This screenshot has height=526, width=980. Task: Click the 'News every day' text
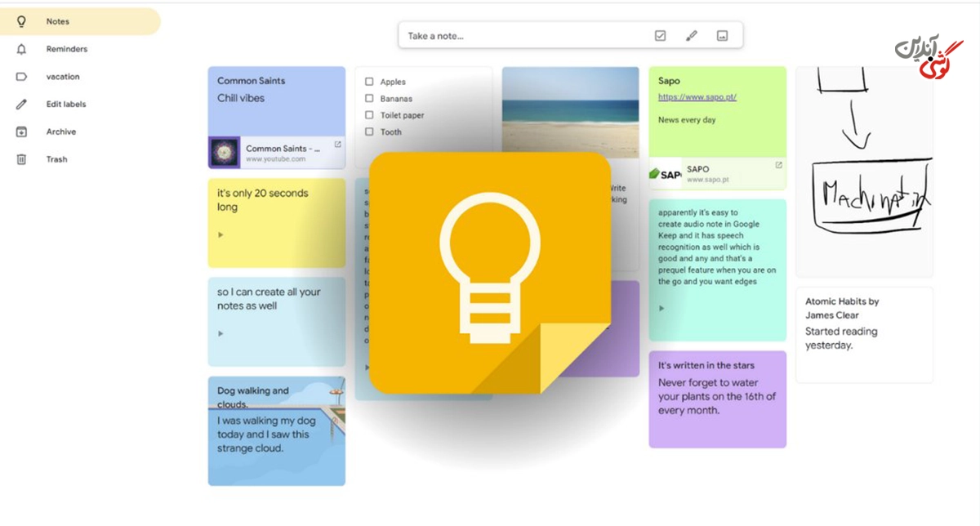[x=687, y=120]
